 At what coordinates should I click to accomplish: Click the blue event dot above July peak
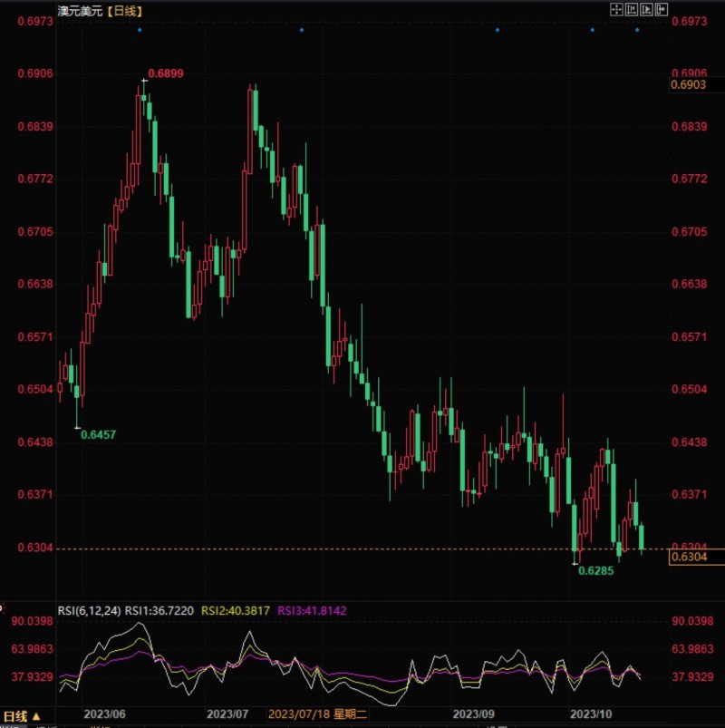302,30
